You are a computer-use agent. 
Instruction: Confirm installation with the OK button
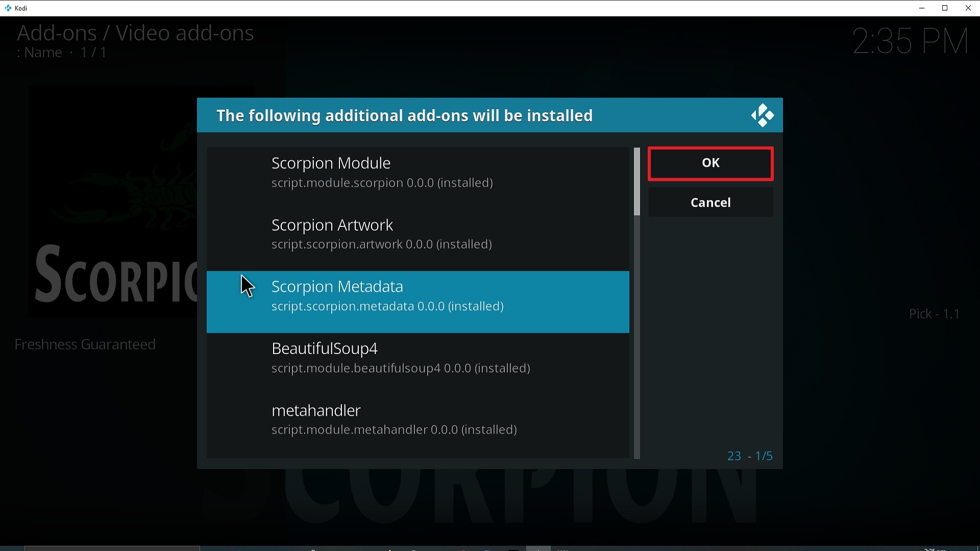[710, 163]
